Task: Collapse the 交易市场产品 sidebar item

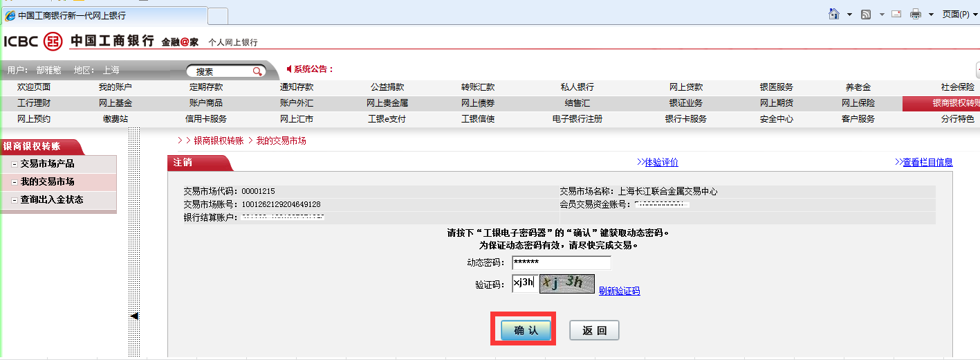Action: pos(15,164)
